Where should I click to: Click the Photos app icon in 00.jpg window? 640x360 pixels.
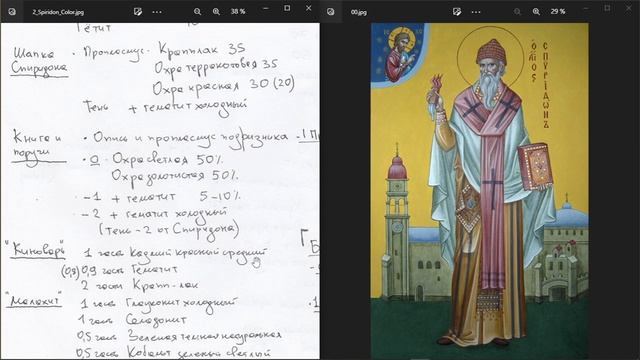(x=331, y=12)
